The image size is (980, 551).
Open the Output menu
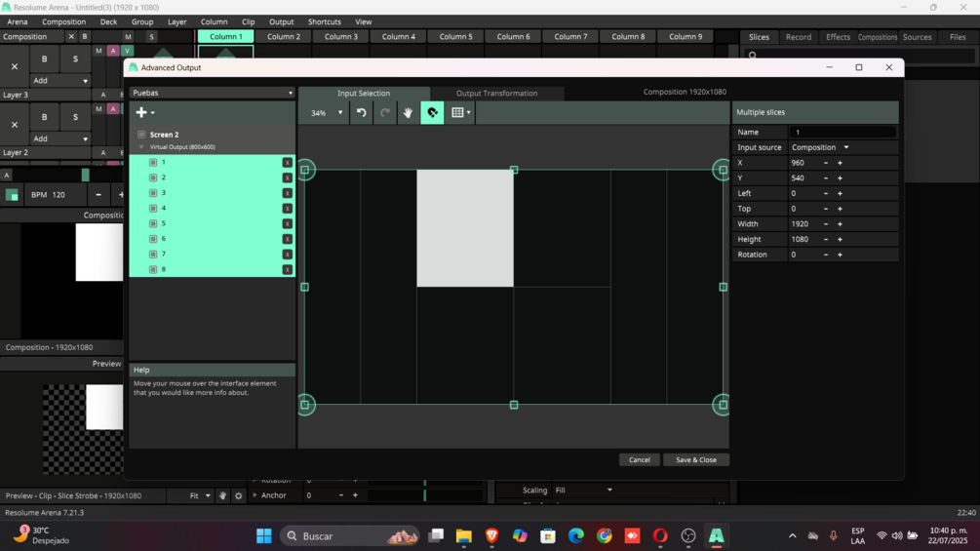click(281, 21)
